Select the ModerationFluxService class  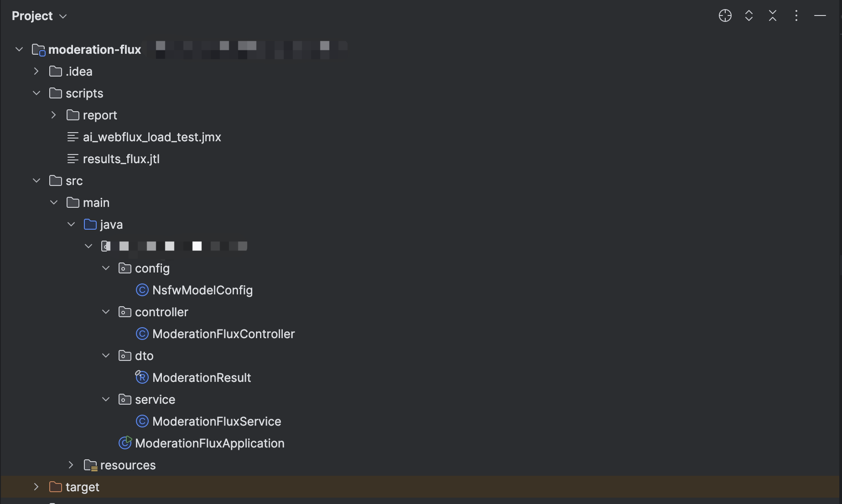coord(217,421)
